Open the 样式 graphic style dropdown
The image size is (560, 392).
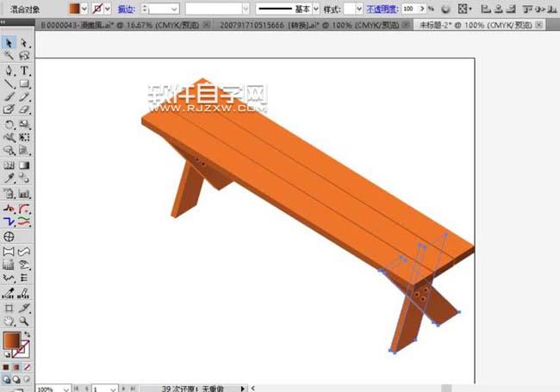pyautogui.click(x=359, y=9)
